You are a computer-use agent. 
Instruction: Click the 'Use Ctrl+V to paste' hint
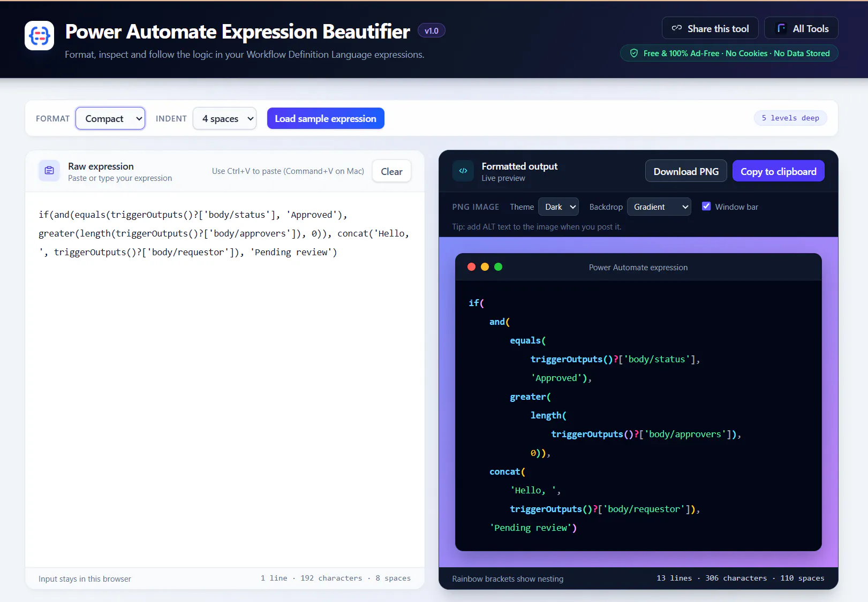288,171
